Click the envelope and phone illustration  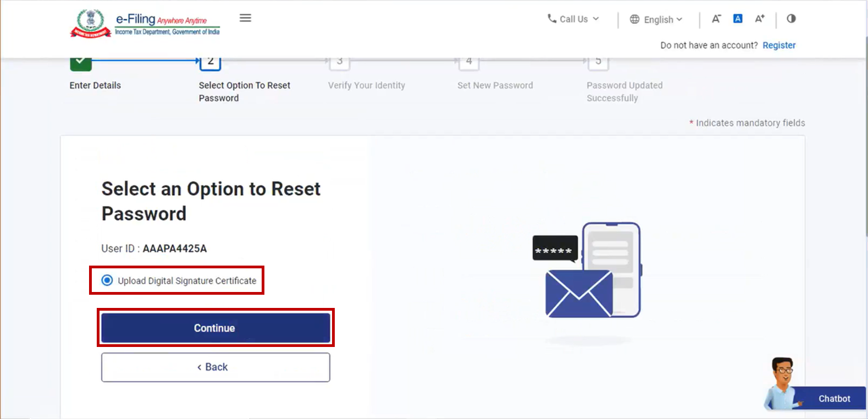pos(587,271)
